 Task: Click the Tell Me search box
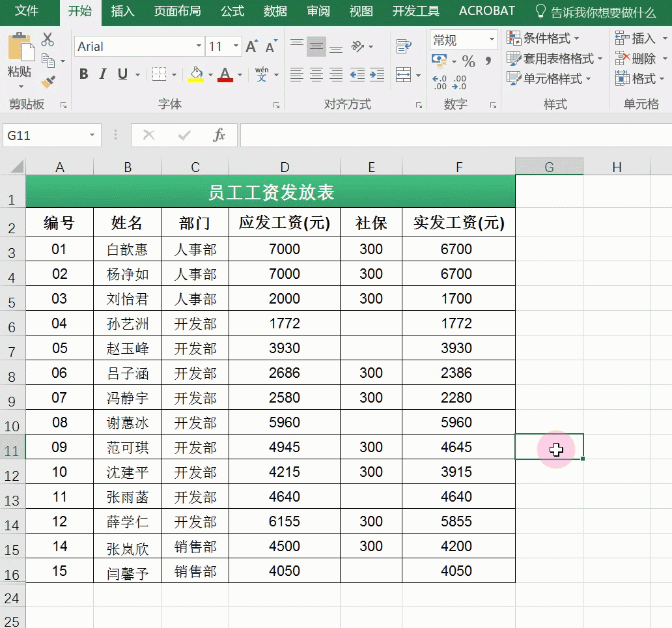[596, 12]
